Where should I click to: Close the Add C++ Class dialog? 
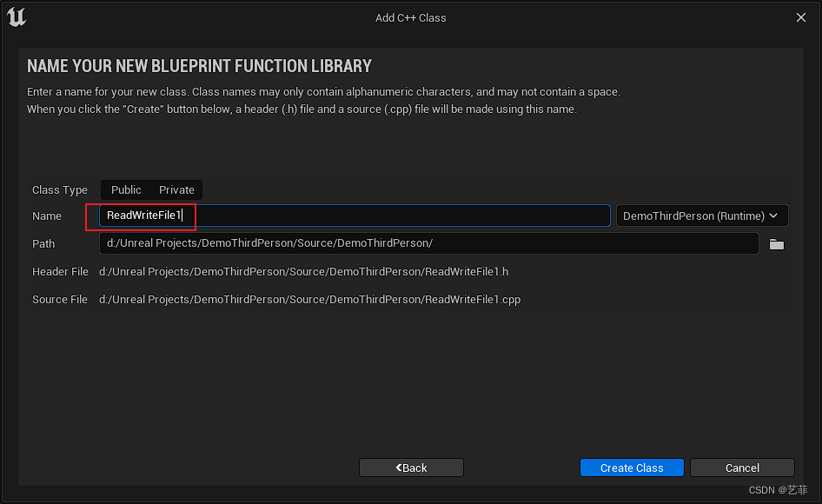pos(801,17)
